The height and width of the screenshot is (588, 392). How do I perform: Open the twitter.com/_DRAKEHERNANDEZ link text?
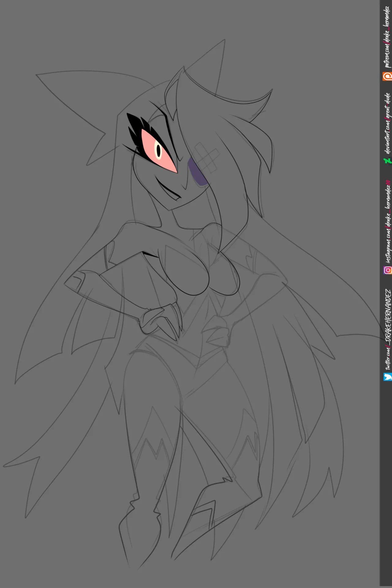(x=387, y=329)
